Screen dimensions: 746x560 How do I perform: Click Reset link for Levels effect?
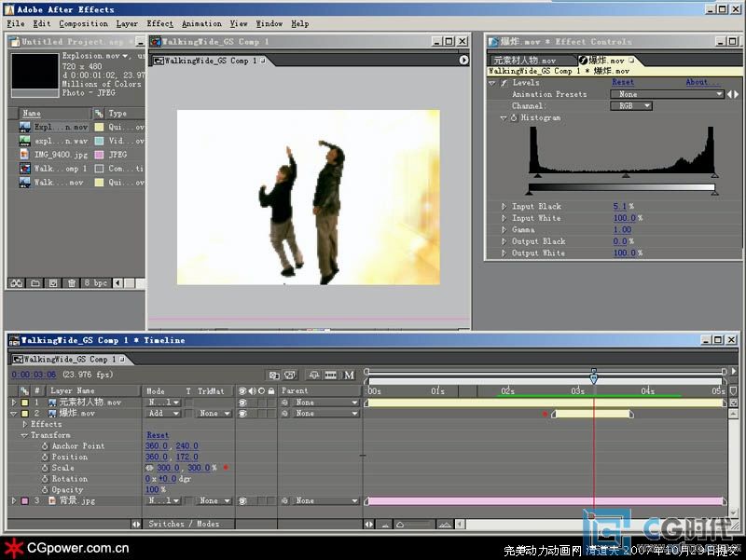point(623,82)
